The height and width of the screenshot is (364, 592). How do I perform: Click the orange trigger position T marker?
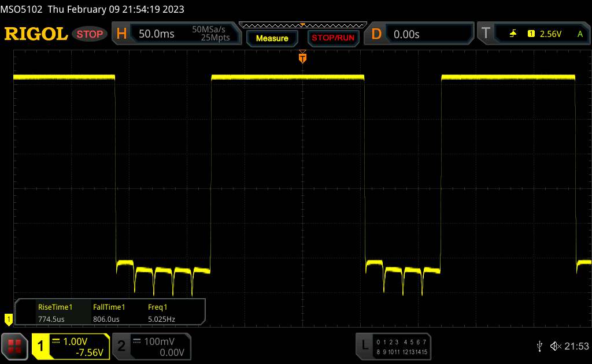pos(302,57)
